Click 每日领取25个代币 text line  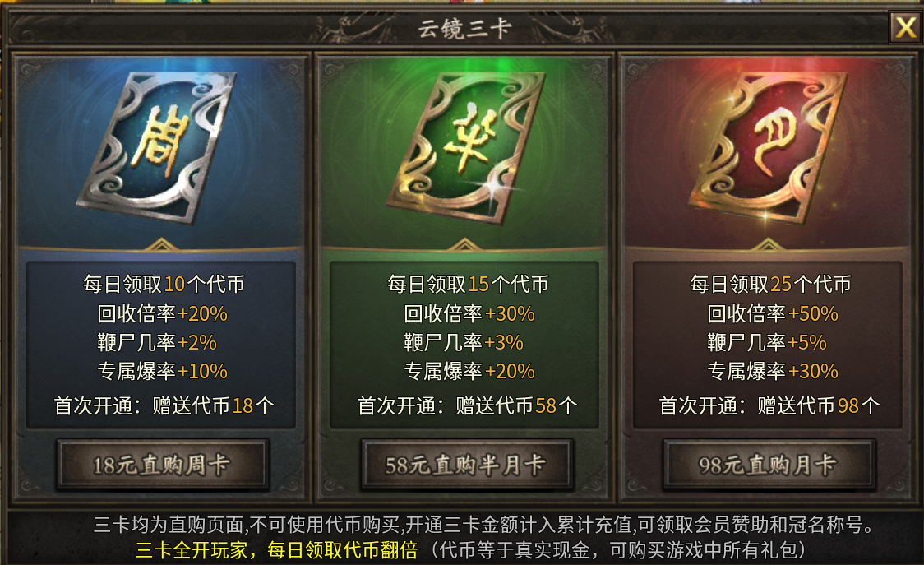770,285
